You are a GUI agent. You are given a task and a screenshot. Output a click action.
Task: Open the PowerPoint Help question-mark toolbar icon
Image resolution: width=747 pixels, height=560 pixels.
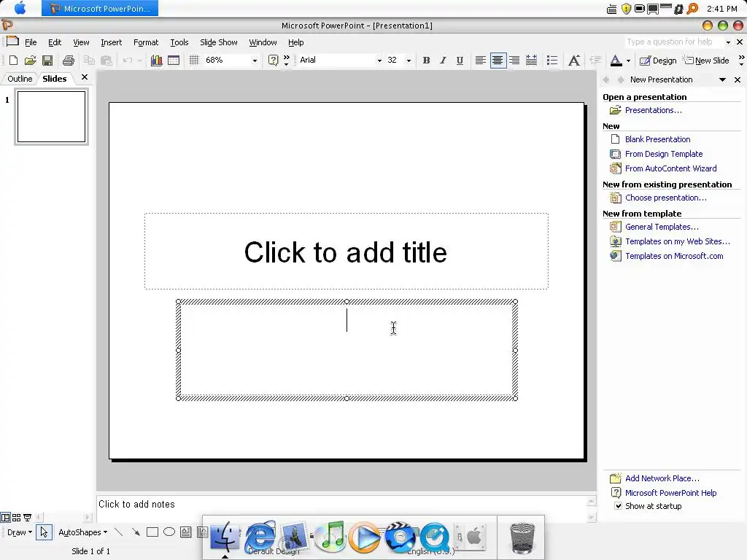[x=273, y=61]
